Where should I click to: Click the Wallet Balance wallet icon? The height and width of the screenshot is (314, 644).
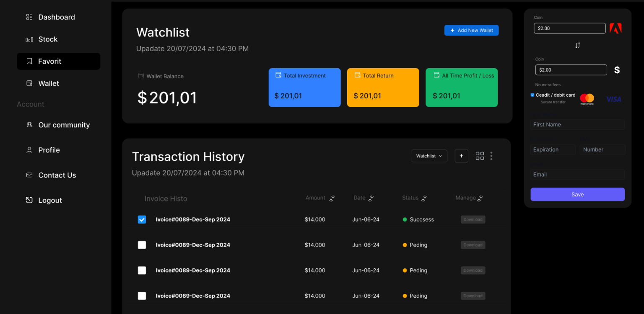141,76
